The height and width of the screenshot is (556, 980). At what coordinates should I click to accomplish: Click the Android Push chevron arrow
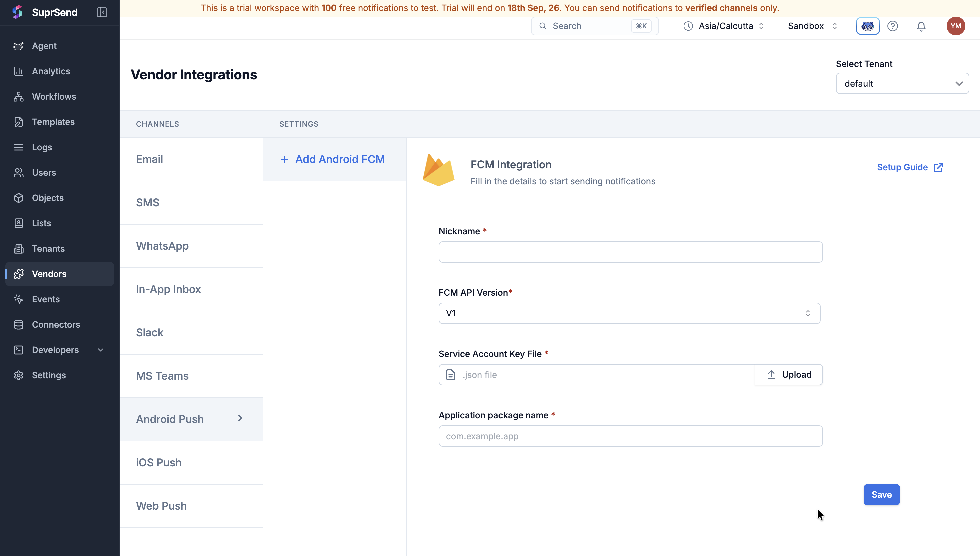(240, 418)
